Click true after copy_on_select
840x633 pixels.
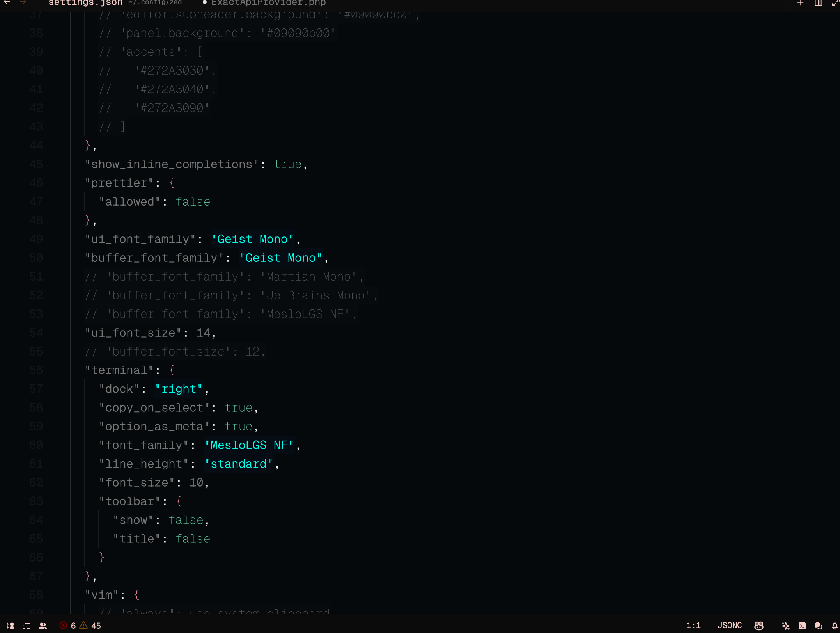(x=239, y=408)
